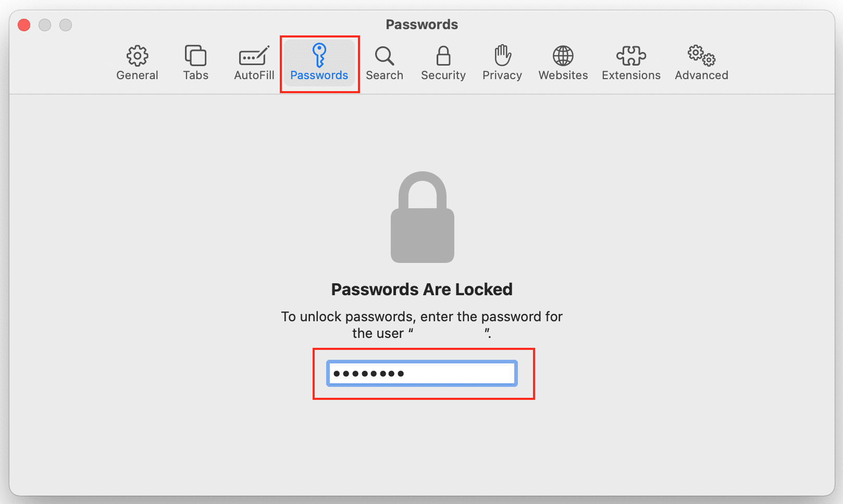Viewport: 843px width, 504px height.
Task: Click the Privacy hand icon
Action: coord(502,56)
